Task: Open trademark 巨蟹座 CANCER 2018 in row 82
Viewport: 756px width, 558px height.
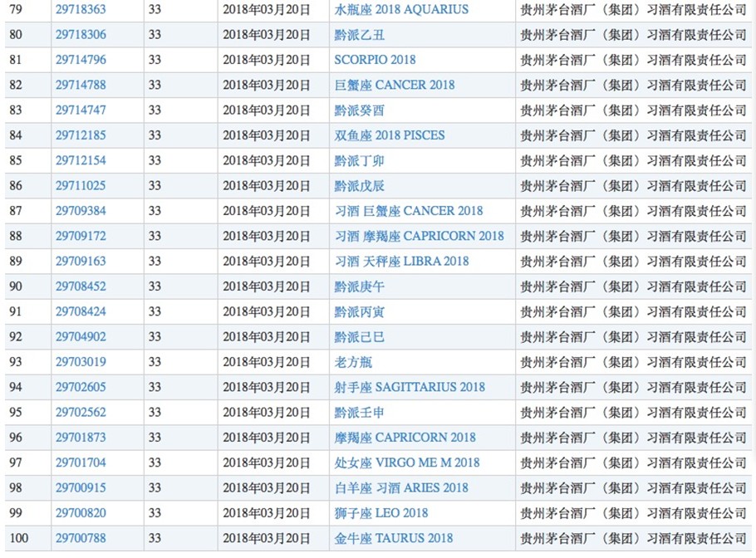Action: click(395, 85)
